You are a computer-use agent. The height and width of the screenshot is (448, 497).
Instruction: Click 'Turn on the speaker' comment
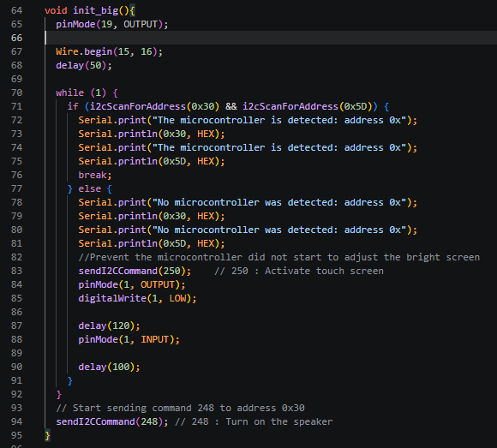(x=279, y=421)
